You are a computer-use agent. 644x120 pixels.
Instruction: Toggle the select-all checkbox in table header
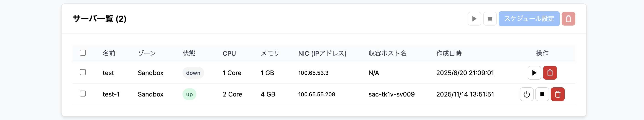pyautogui.click(x=83, y=53)
